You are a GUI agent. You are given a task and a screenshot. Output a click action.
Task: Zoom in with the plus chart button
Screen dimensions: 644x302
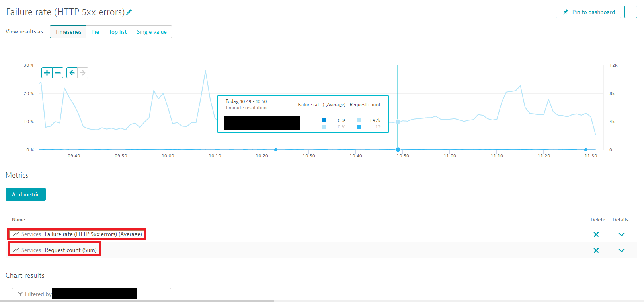pos(47,73)
